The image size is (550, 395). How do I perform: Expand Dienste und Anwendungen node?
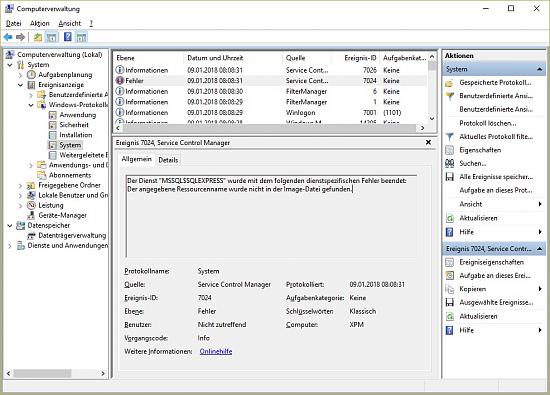pos(10,246)
